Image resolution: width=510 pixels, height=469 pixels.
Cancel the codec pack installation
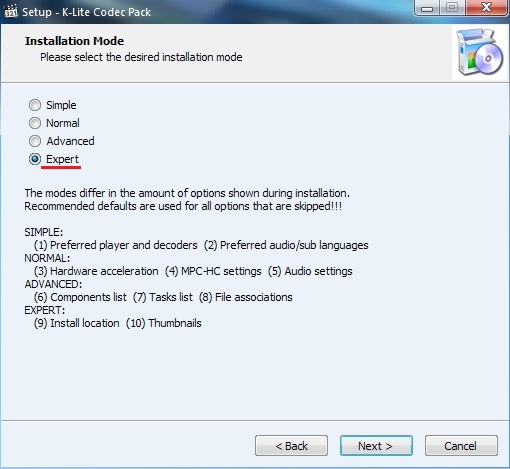click(x=461, y=446)
